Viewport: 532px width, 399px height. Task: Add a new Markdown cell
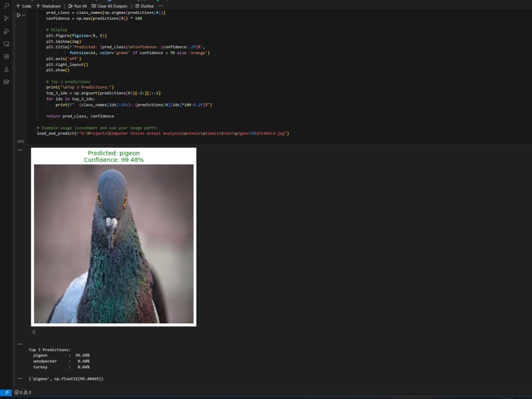pyautogui.click(x=48, y=6)
